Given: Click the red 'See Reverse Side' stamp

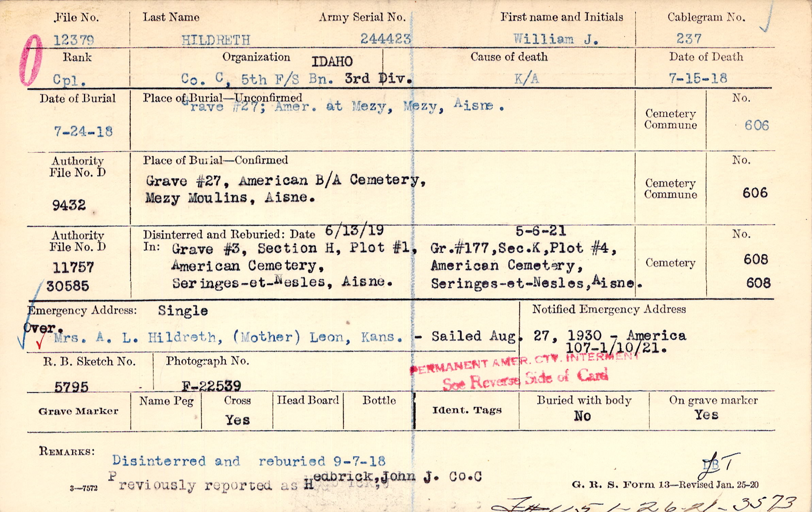Looking at the screenshot, I should [x=525, y=379].
